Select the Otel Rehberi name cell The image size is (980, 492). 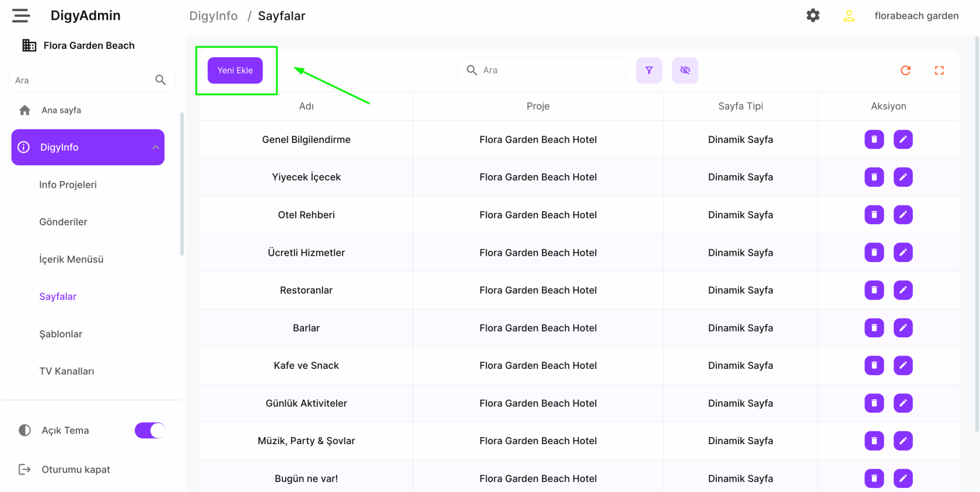[306, 215]
